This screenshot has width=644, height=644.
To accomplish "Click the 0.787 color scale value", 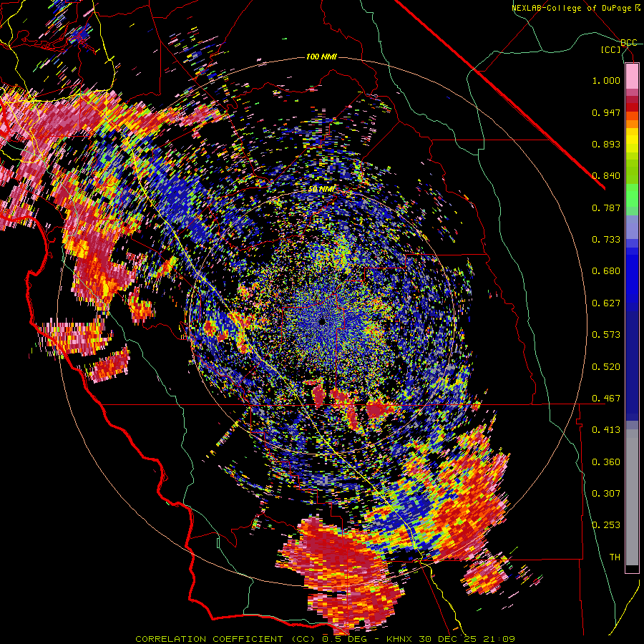I will click(606, 208).
